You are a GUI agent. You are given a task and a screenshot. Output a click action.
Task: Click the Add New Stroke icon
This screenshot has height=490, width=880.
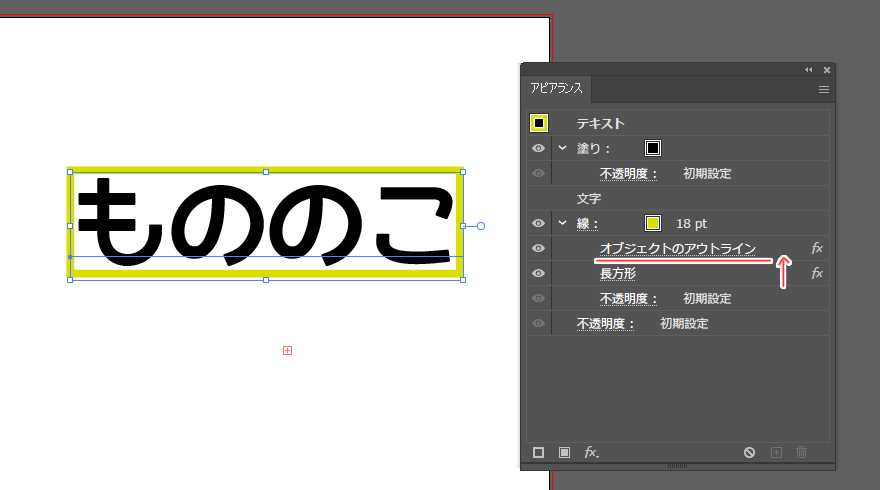[538, 453]
